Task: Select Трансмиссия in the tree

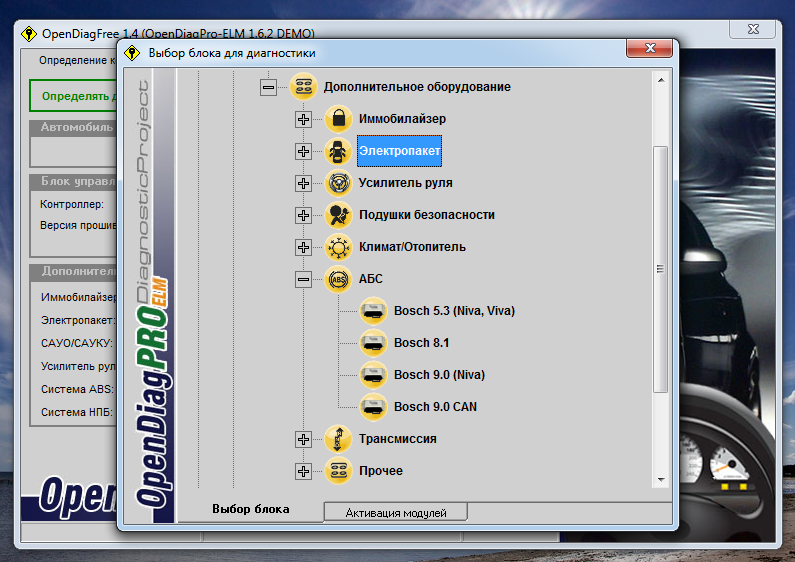Action: click(x=398, y=439)
